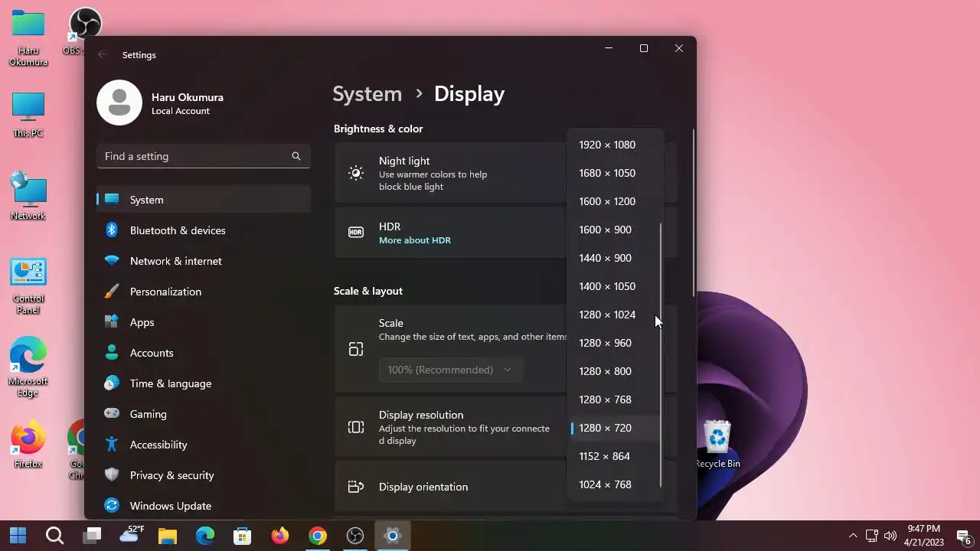Open the More about HDR link
The image size is (980, 551).
[415, 240]
